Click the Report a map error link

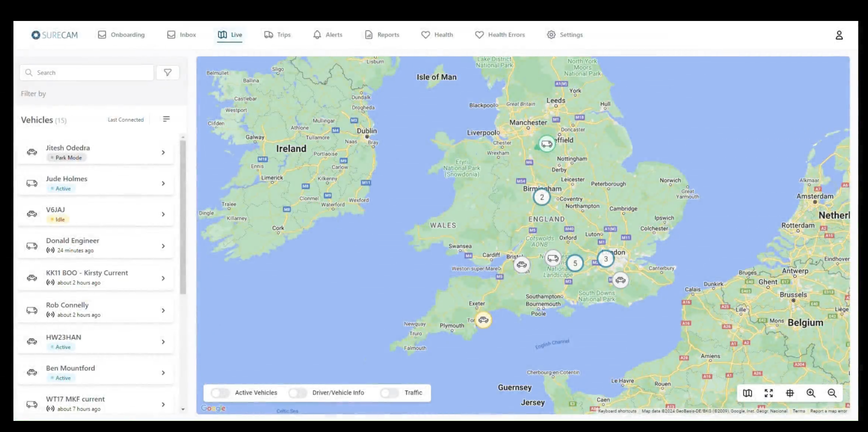[828, 411]
